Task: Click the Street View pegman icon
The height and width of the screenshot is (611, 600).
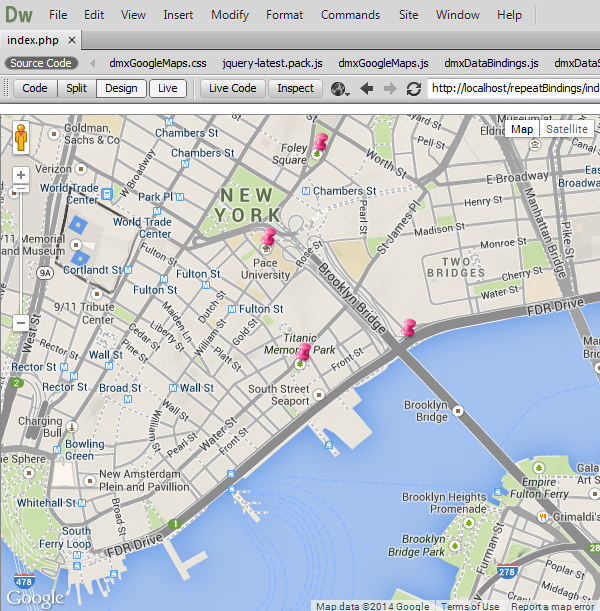Action: [21, 138]
